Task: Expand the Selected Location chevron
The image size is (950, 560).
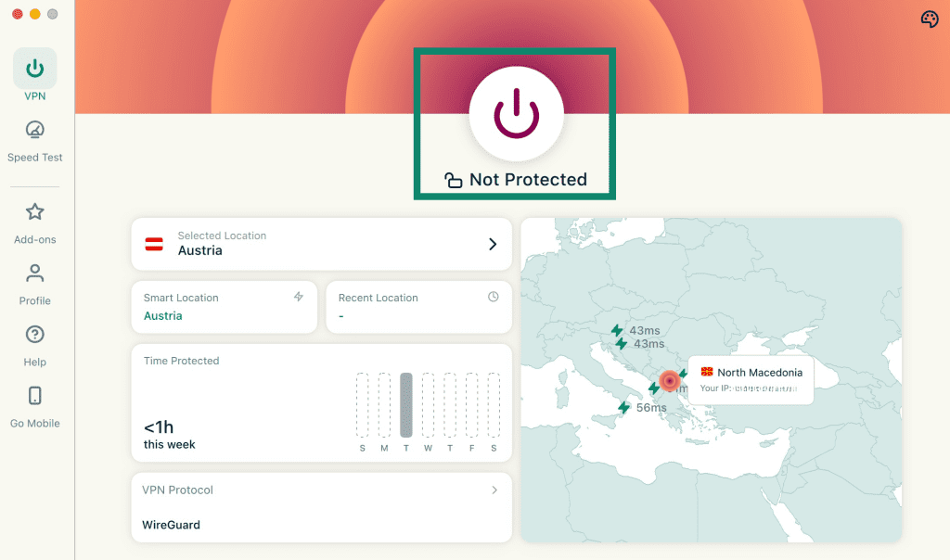Action: [x=493, y=244]
